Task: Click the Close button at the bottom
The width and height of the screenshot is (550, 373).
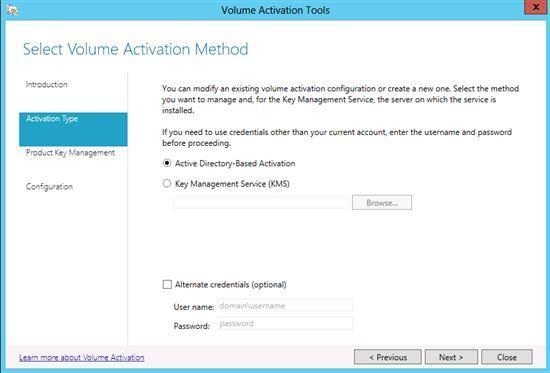Action: [507, 357]
